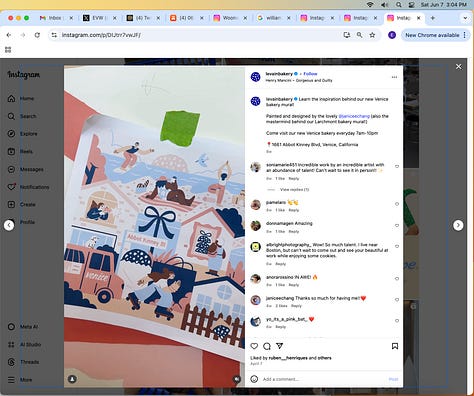Open @janiceechang mention link

354,116
